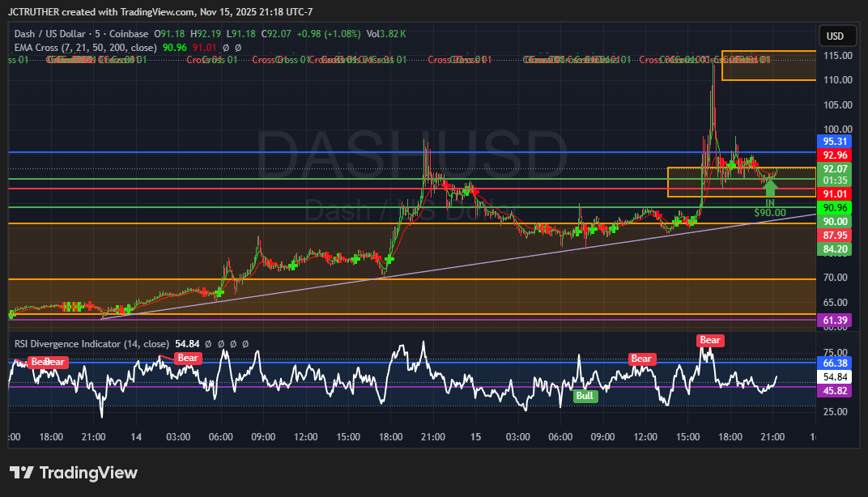Click the EMA Cross indicator legend name
This screenshot has width=868, height=497.
85,48
